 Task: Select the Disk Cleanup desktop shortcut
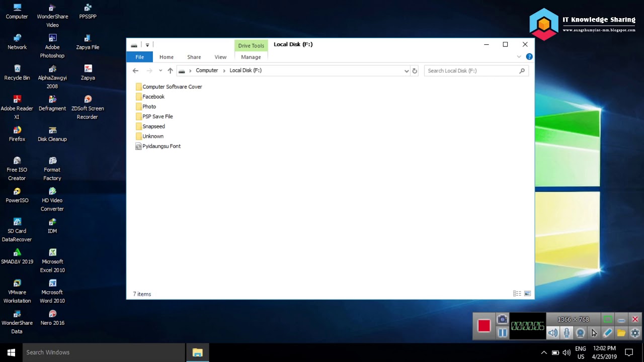click(52, 134)
